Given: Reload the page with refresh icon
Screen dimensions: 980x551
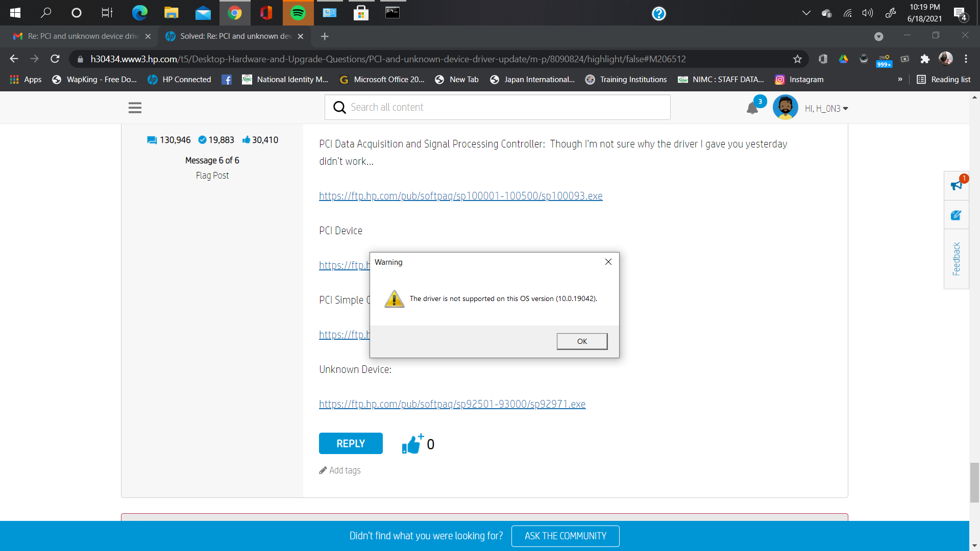Looking at the screenshot, I should tap(55, 59).
